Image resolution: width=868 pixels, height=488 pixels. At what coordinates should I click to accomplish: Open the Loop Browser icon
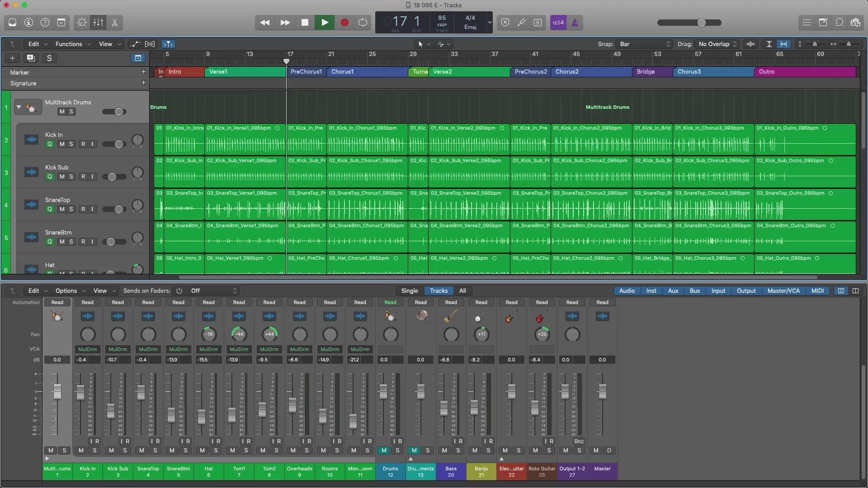[x=839, y=22]
